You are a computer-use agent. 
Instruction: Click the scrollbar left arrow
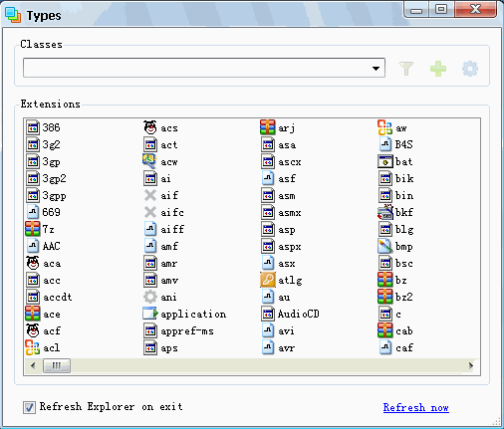[x=33, y=366]
